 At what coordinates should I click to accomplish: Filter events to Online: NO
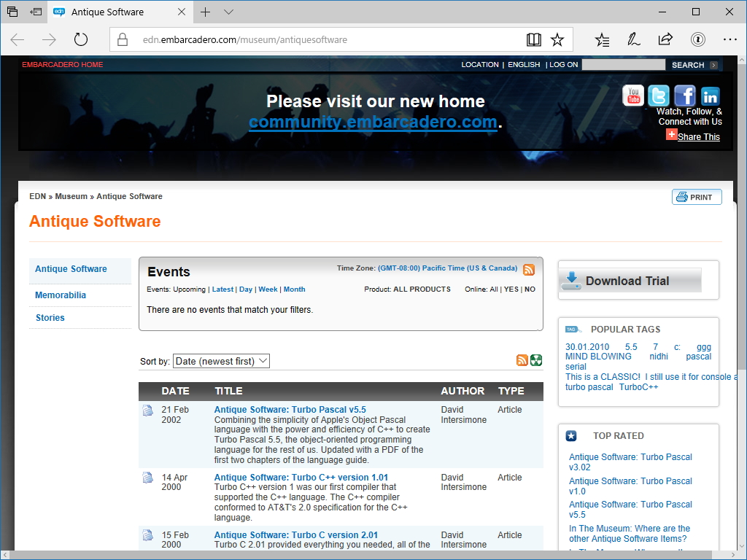tap(530, 289)
